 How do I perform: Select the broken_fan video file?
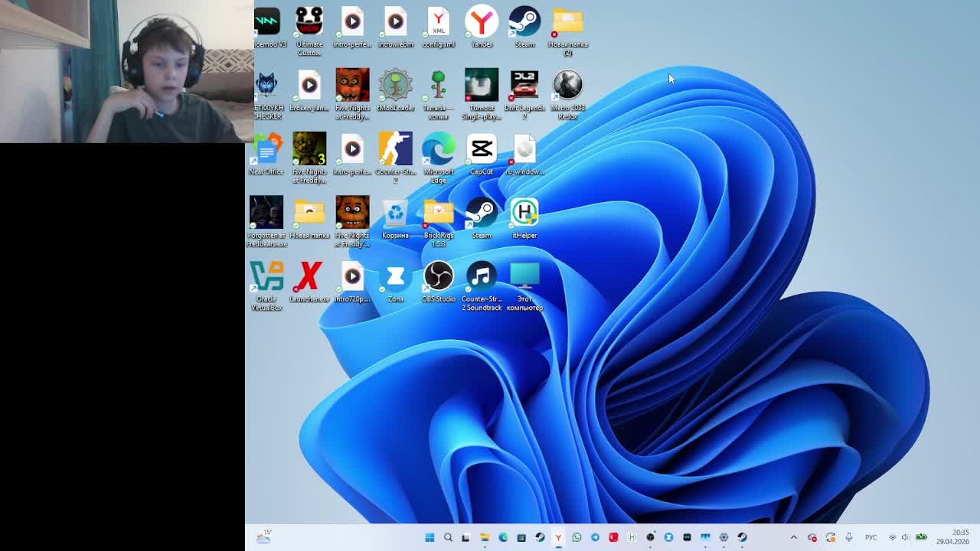point(309,92)
